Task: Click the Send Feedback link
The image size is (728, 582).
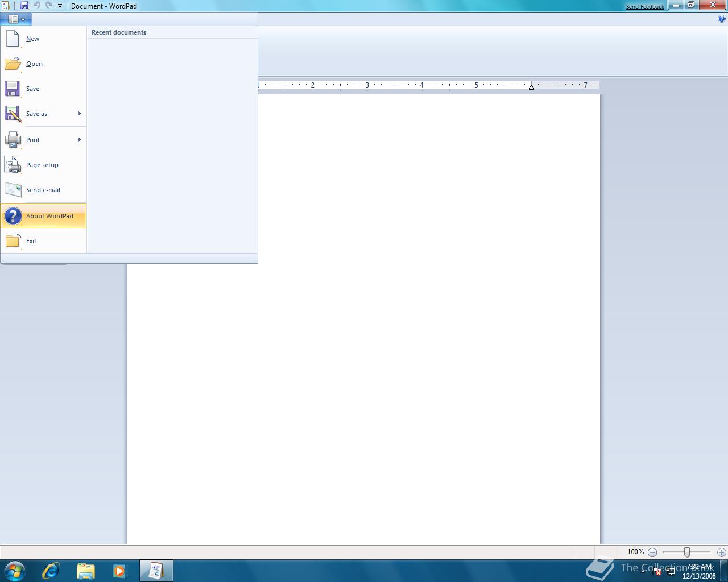Action: point(645,7)
